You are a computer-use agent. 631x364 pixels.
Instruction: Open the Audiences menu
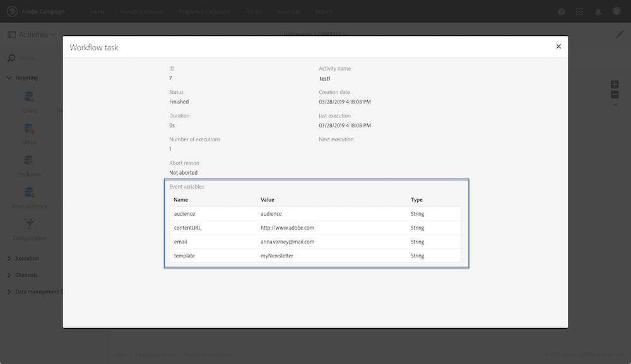pyautogui.click(x=288, y=11)
